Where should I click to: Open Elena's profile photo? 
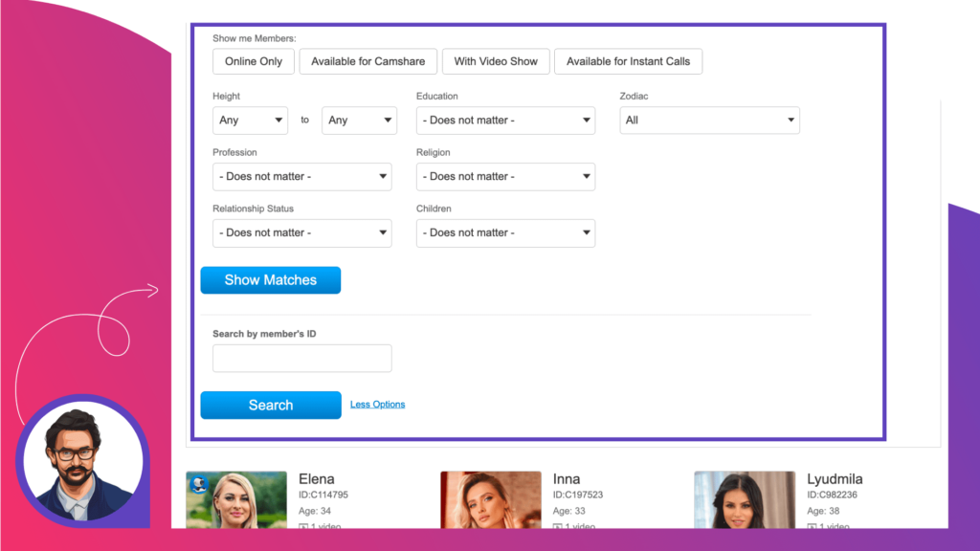236,499
